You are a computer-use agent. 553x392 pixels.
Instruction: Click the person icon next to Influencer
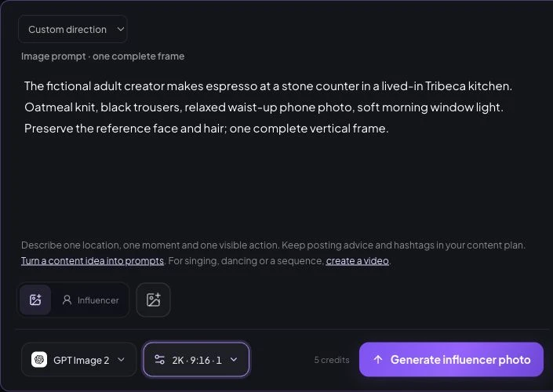click(x=67, y=300)
